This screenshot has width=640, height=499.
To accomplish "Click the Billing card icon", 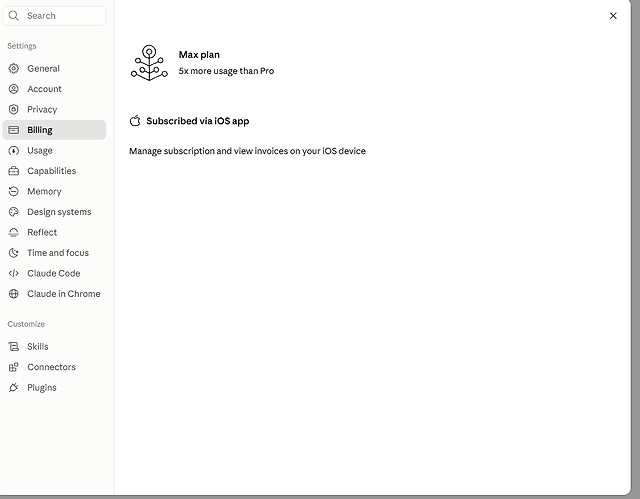I will 13,130.
